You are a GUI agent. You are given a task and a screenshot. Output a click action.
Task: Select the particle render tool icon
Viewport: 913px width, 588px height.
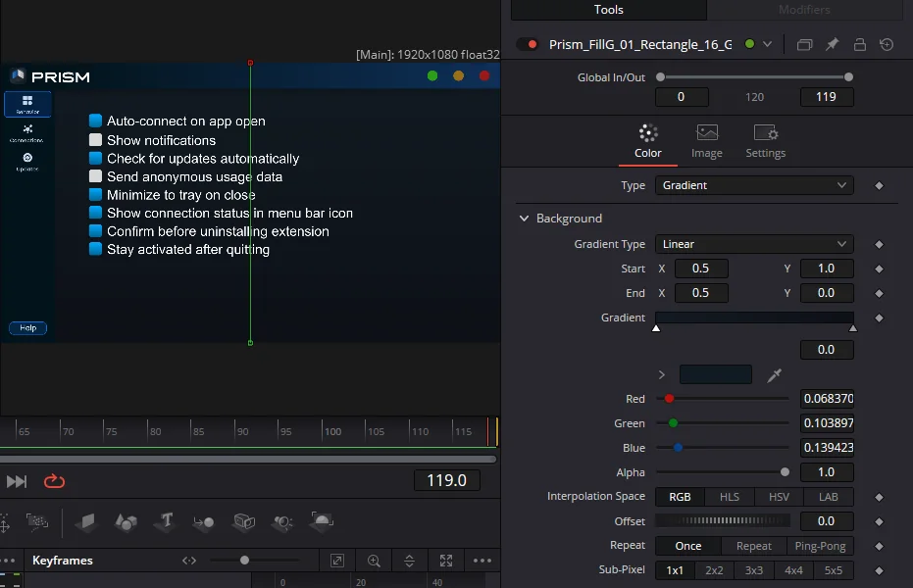tap(37, 521)
